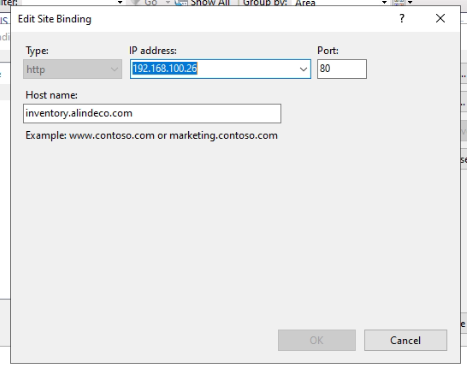Image resolution: width=467 pixels, height=371 pixels.
Task: Click the view mode icon beside Group by
Action: pos(399,3)
